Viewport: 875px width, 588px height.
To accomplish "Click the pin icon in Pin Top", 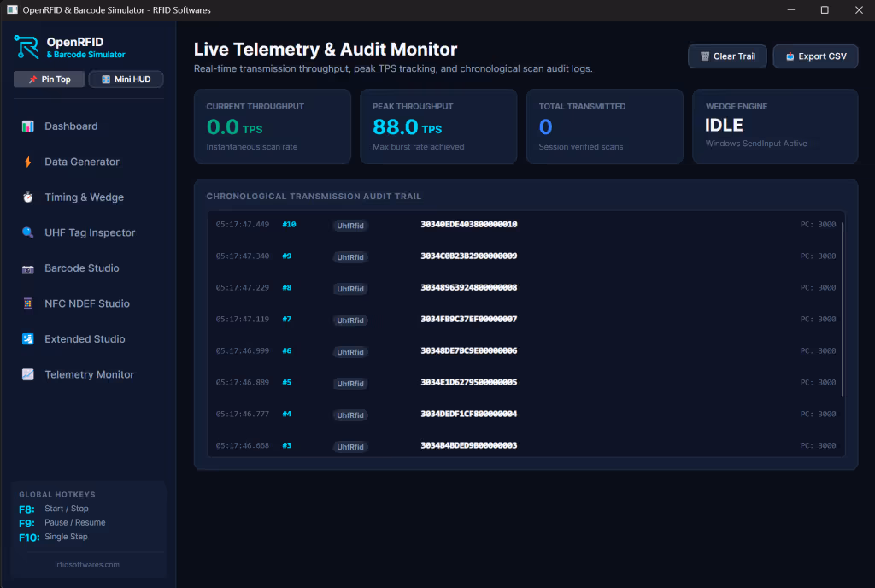I will click(33, 79).
